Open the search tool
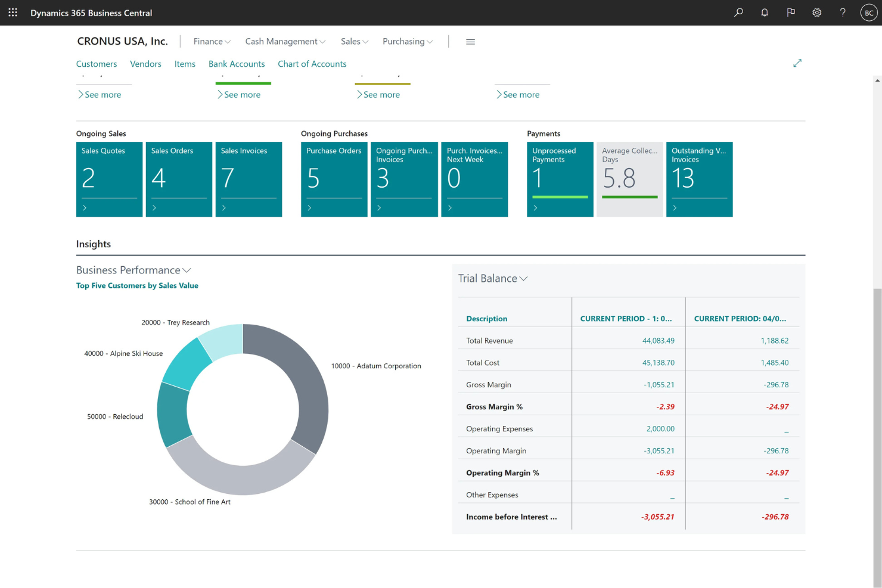Image resolution: width=882 pixels, height=588 pixels. pos(738,13)
